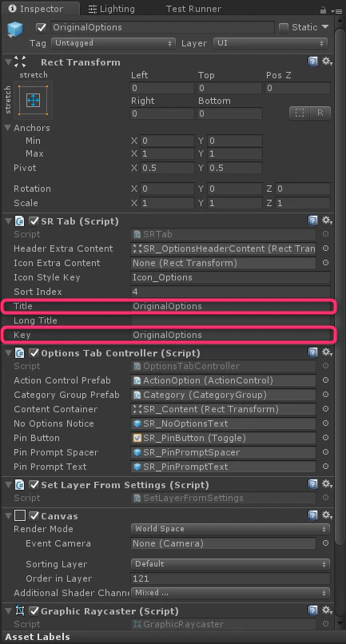Open the Render Mode World Space dropdown
Image resolution: width=346 pixels, height=644 pixels.
[x=230, y=529]
